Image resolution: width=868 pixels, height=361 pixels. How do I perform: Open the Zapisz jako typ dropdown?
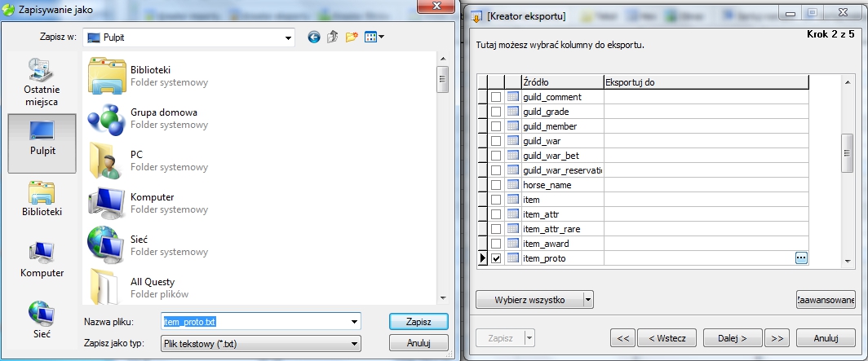(354, 344)
